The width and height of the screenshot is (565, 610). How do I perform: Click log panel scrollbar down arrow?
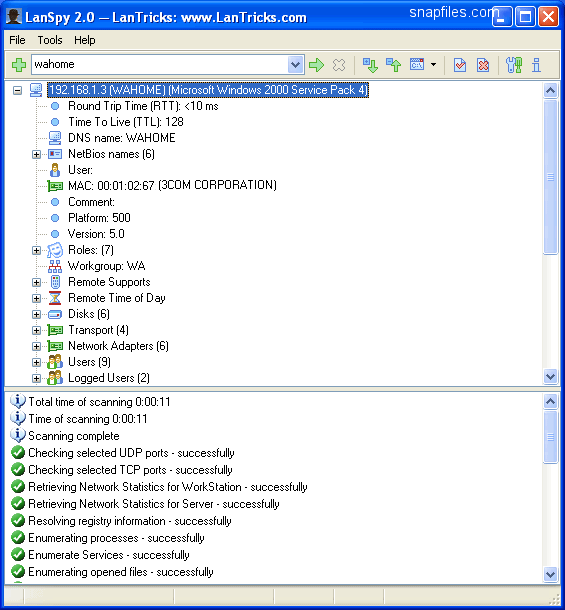tap(551, 574)
